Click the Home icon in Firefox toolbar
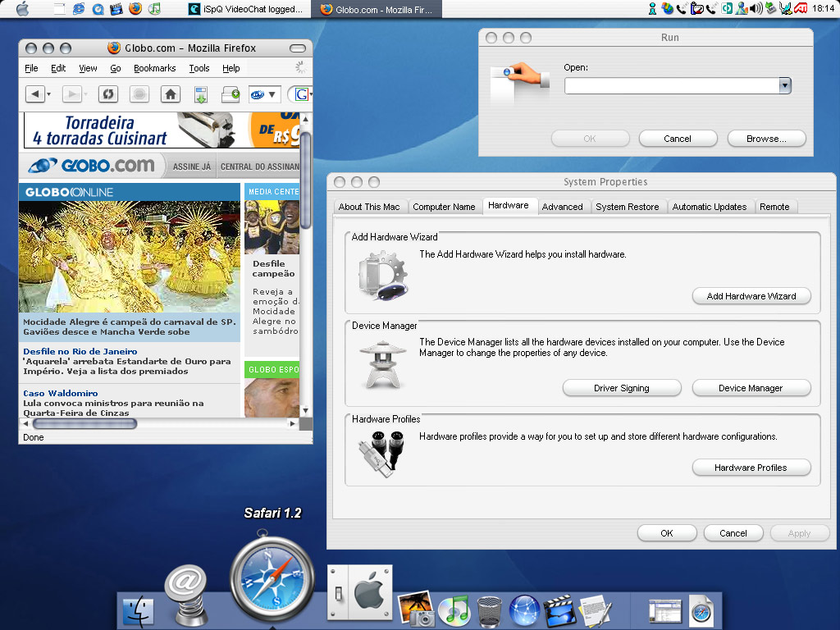Screen dimensions: 840x630 pyautogui.click(x=170, y=94)
